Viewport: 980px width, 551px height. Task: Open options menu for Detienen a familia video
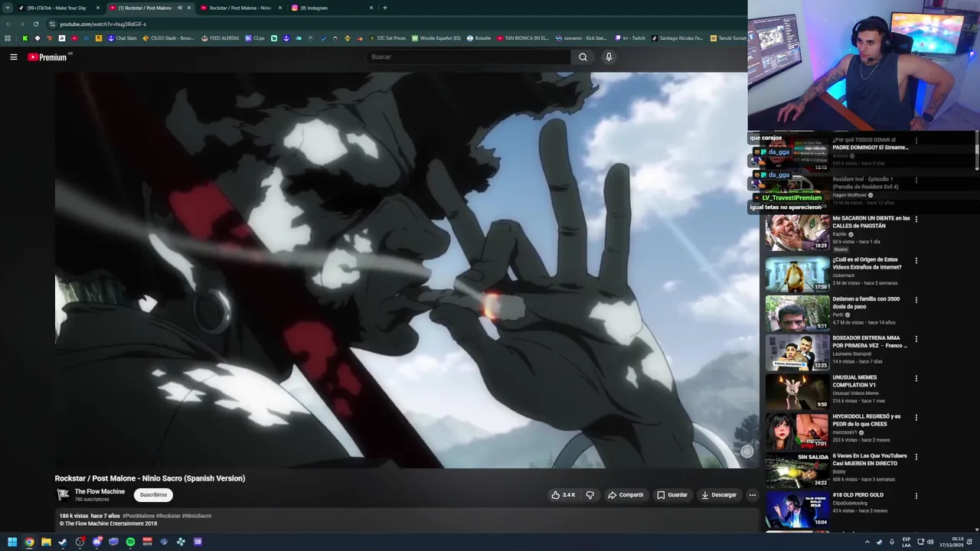(916, 300)
